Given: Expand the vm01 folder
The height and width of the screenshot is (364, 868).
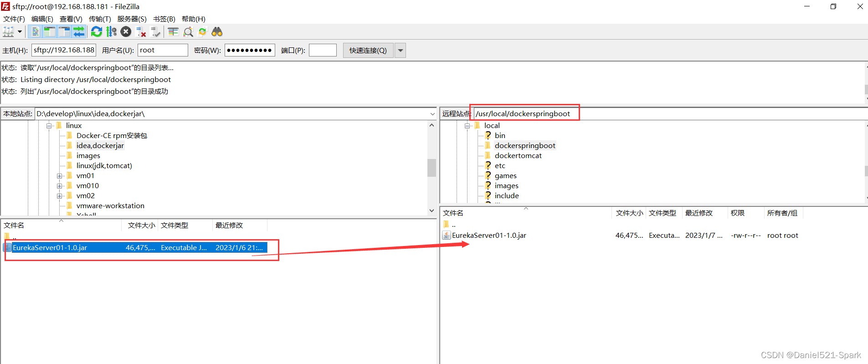Looking at the screenshot, I should pyautogui.click(x=59, y=176).
